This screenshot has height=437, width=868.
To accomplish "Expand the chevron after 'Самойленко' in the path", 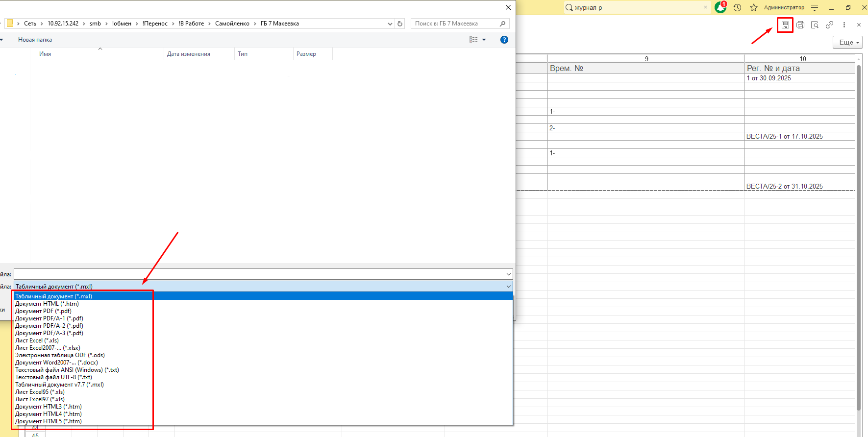I will click(x=255, y=24).
